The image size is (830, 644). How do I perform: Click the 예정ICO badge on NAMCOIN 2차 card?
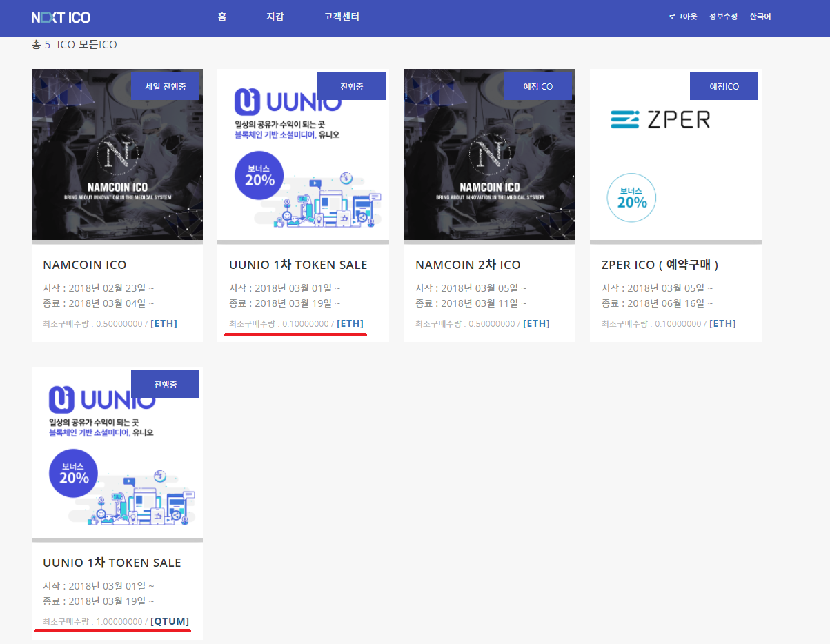[537, 86]
